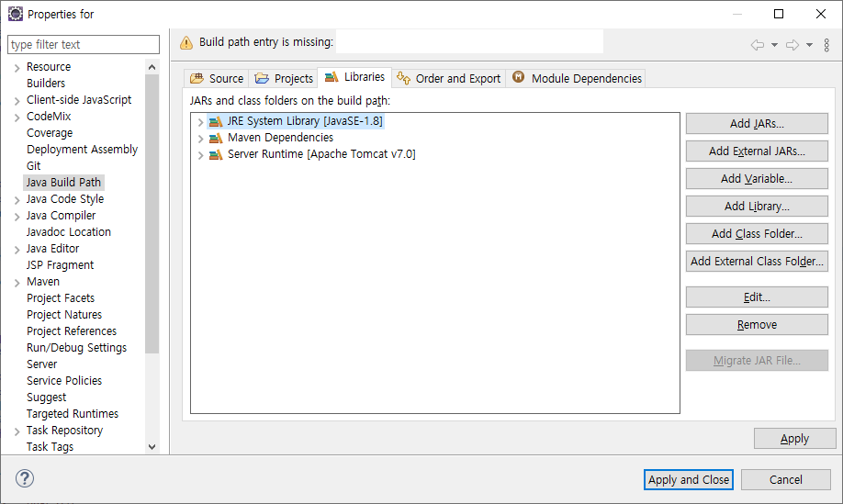Click the Add Library button
The image size is (843, 504).
(x=757, y=207)
